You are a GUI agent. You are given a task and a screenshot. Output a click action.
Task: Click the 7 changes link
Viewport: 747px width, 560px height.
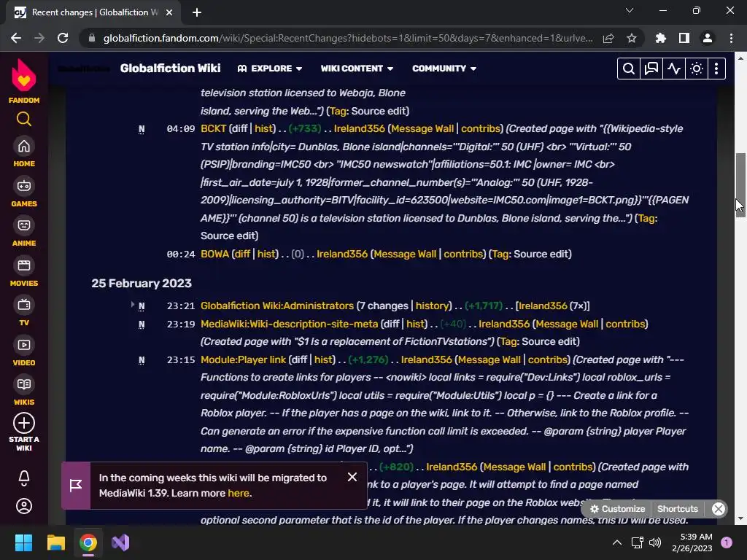click(382, 306)
